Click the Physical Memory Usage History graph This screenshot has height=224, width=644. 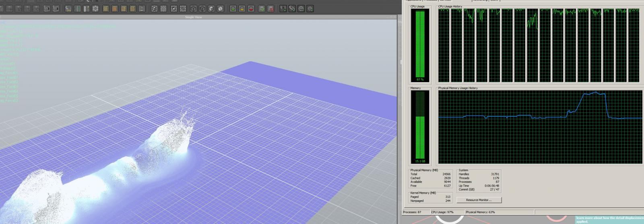pyautogui.click(x=540, y=127)
